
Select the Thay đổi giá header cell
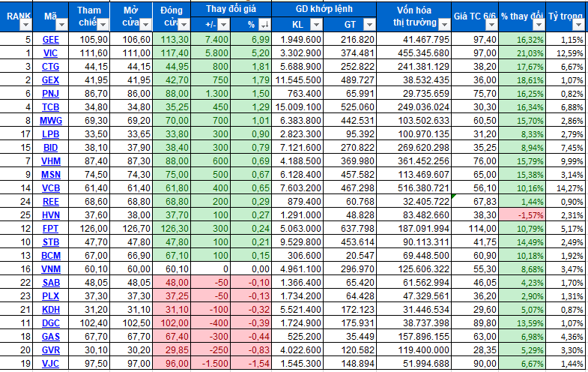(231, 10)
